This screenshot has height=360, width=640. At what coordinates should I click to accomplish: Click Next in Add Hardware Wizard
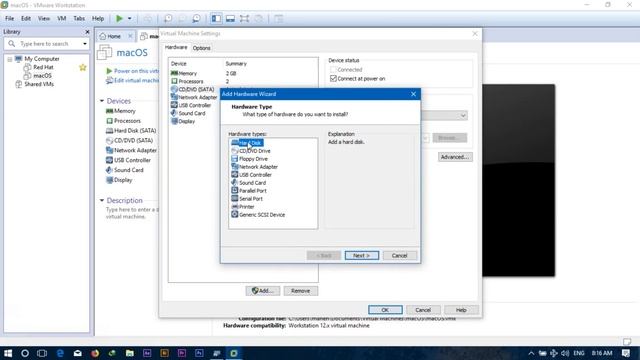pyautogui.click(x=362, y=256)
